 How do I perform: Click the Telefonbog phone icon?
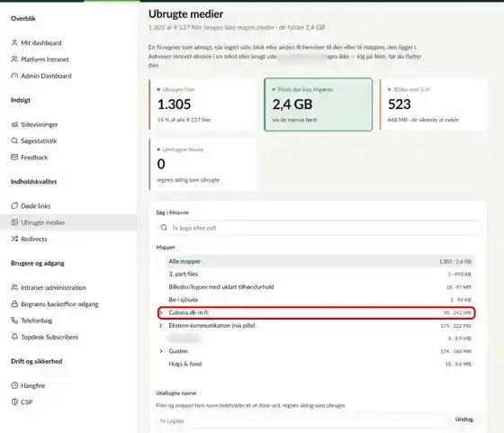(14, 320)
